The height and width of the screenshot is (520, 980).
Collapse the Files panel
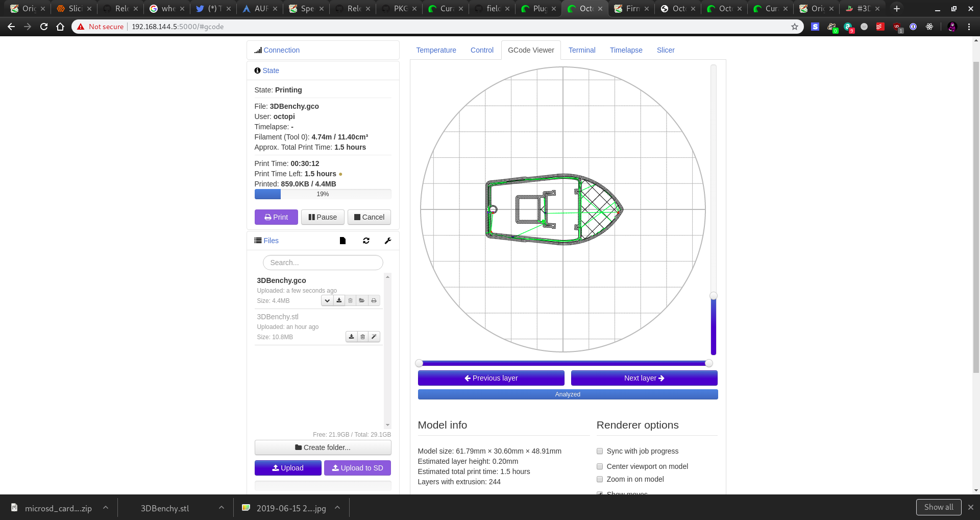coord(271,241)
